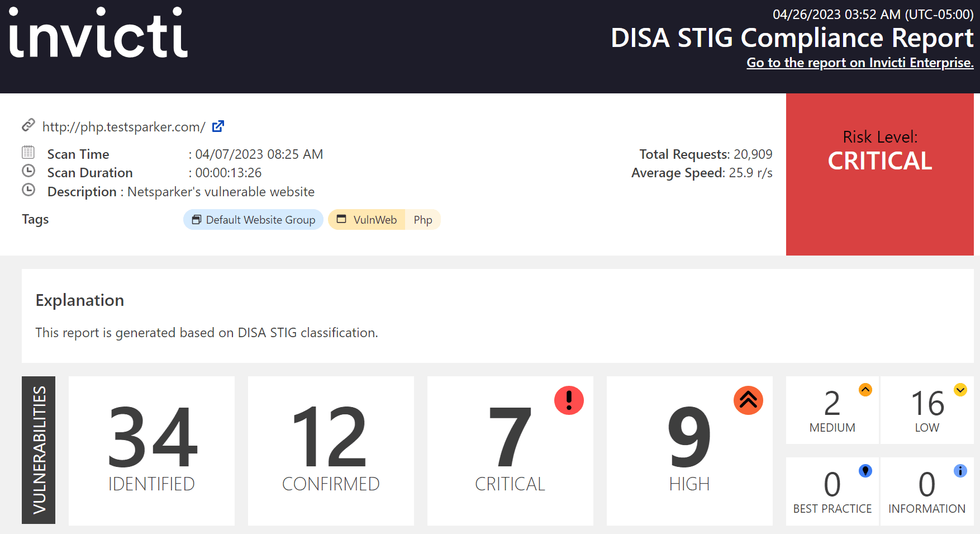The image size is (980, 534).
Task: Click the red exclamation badge on Critical card
Action: click(569, 400)
